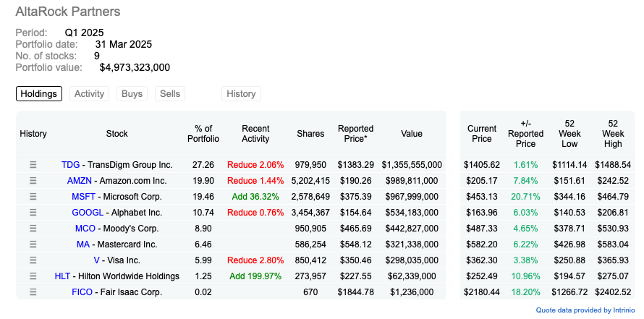The height and width of the screenshot is (319, 644).
Task: Open the FICO ticker link
Action: pyautogui.click(x=82, y=292)
